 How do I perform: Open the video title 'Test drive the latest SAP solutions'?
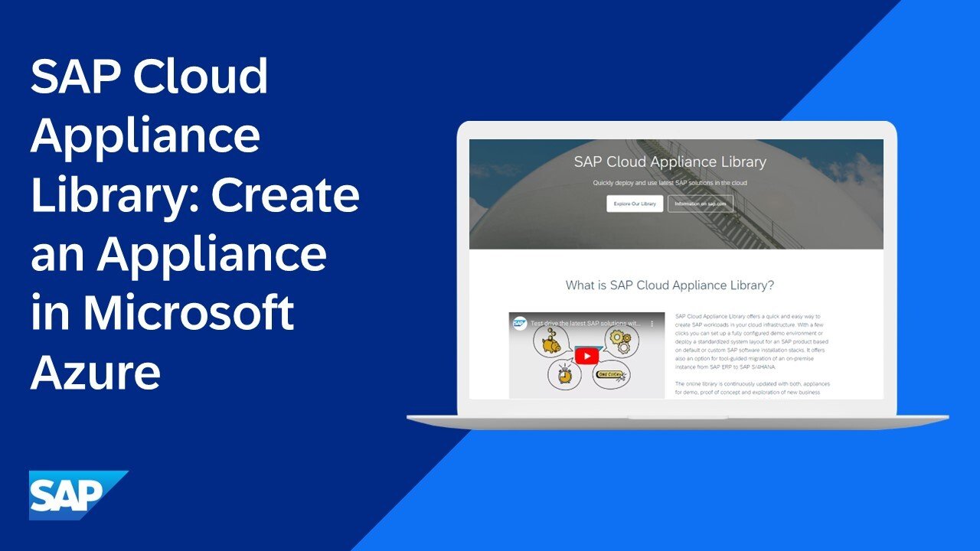tap(586, 324)
